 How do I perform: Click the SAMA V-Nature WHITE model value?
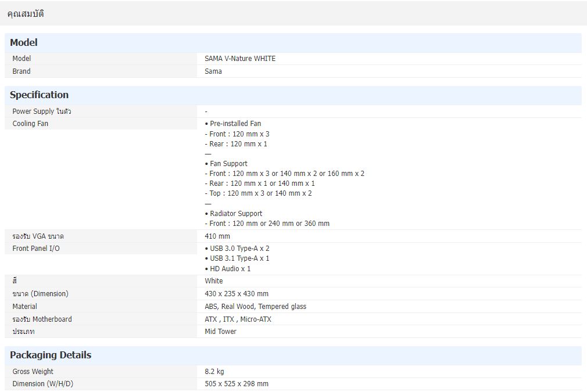click(240, 59)
